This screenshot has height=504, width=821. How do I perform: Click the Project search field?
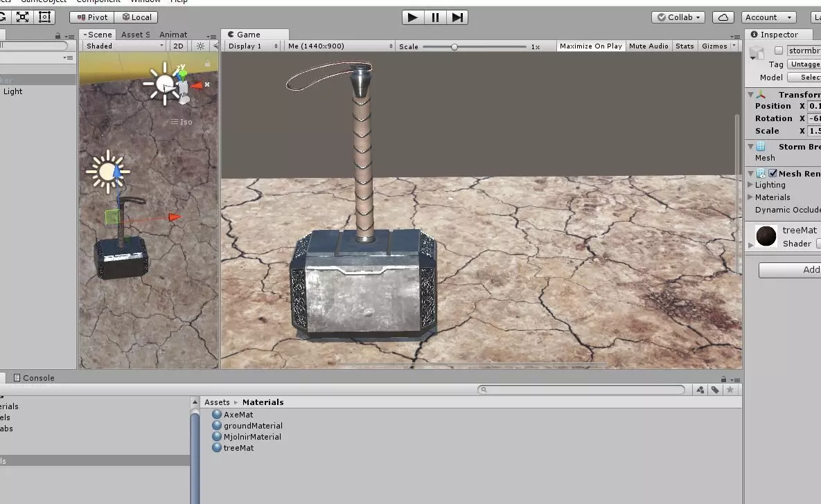pos(581,389)
